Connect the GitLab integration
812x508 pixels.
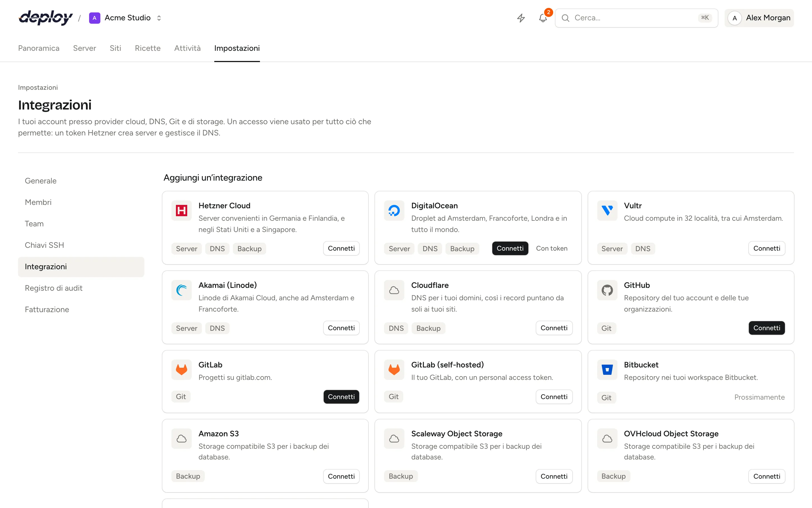coord(341,397)
